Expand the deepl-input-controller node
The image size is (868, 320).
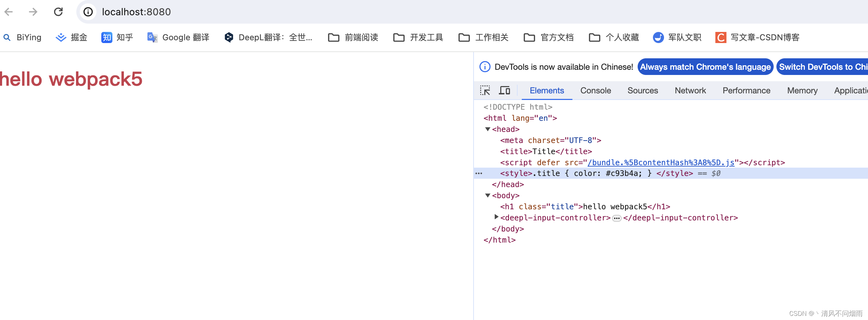pyautogui.click(x=496, y=218)
